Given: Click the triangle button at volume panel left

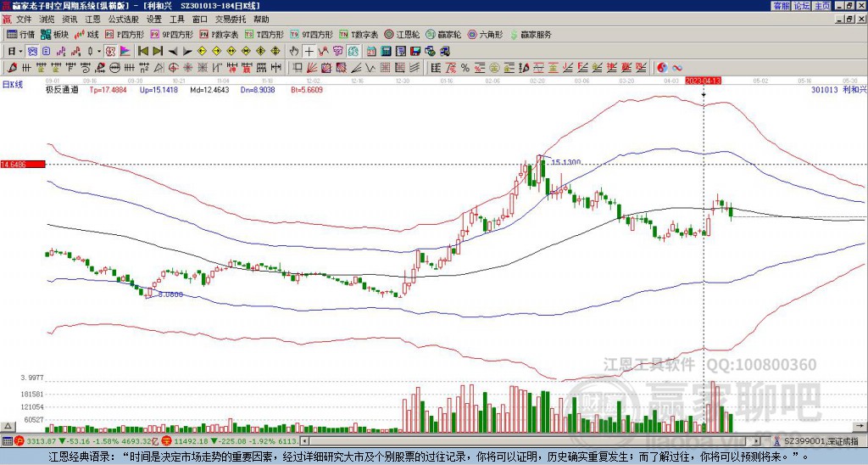Looking at the screenshot, I should click(x=7, y=427).
